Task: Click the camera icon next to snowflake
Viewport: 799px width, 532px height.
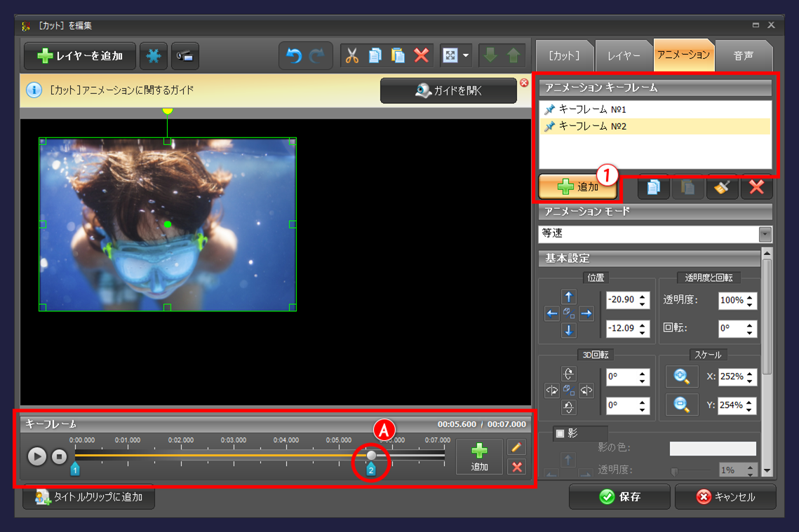Action: click(x=185, y=56)
